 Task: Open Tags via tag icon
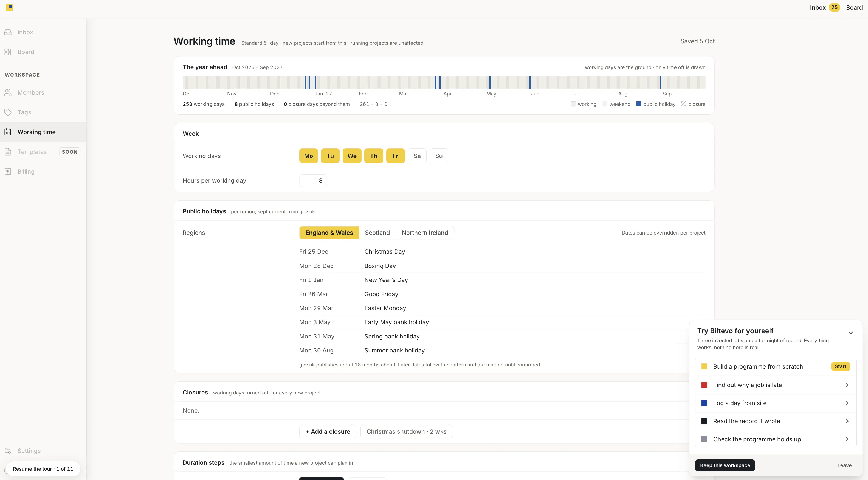8,112
